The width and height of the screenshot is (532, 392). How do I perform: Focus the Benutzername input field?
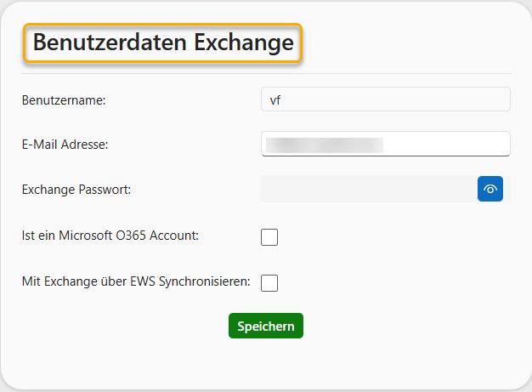coord(385,99)
